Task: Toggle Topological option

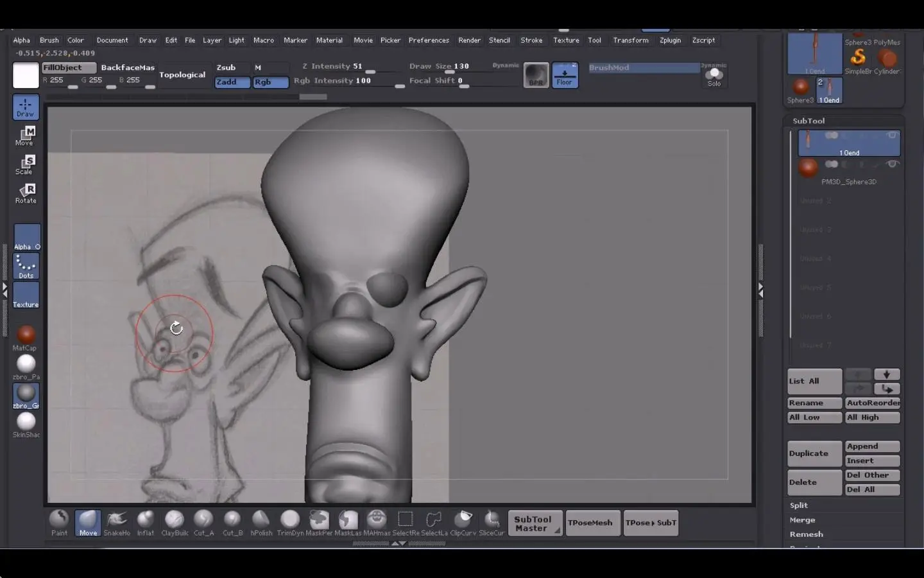Action: [182, 75]
